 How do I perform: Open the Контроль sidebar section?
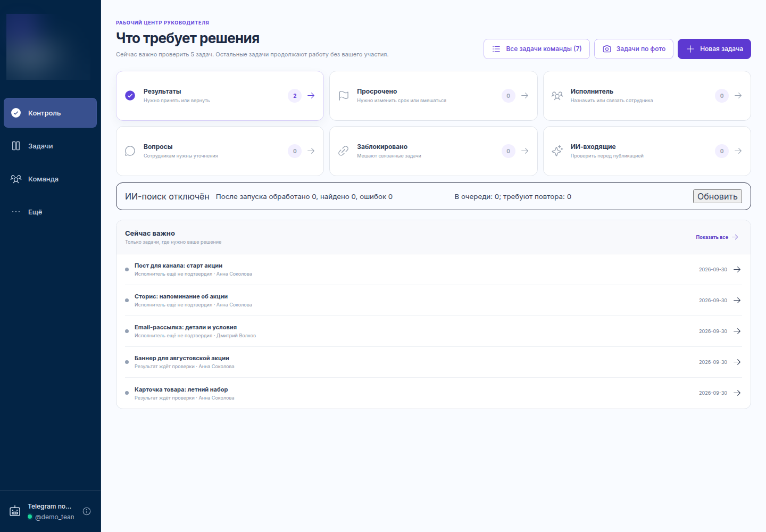[x=50, y=113]
